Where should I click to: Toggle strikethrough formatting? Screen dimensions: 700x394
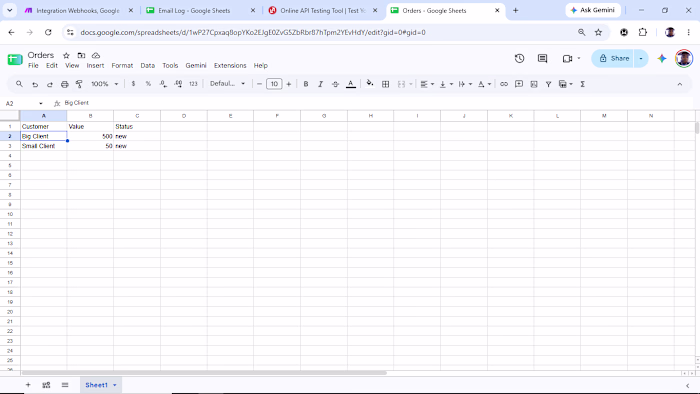335,84
